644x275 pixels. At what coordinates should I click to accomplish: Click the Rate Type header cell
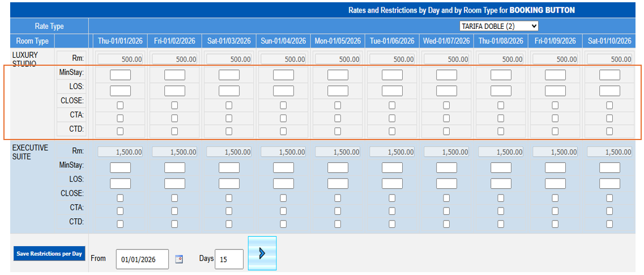coord(49,26)
